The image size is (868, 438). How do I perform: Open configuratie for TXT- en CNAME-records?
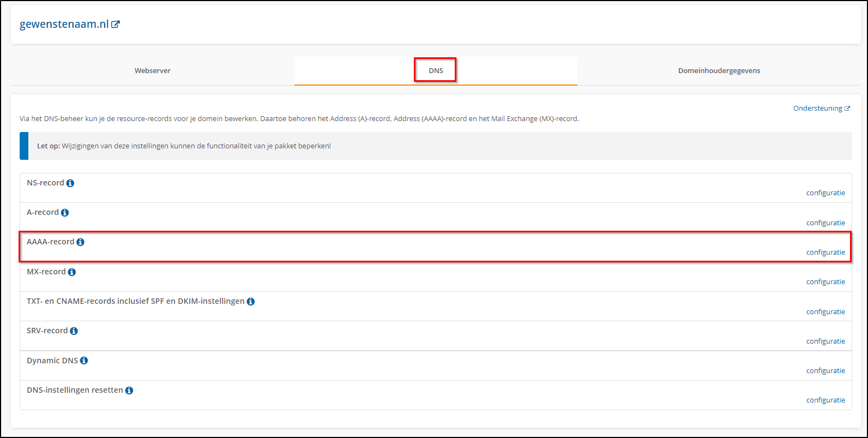click(x=825, y=312)
